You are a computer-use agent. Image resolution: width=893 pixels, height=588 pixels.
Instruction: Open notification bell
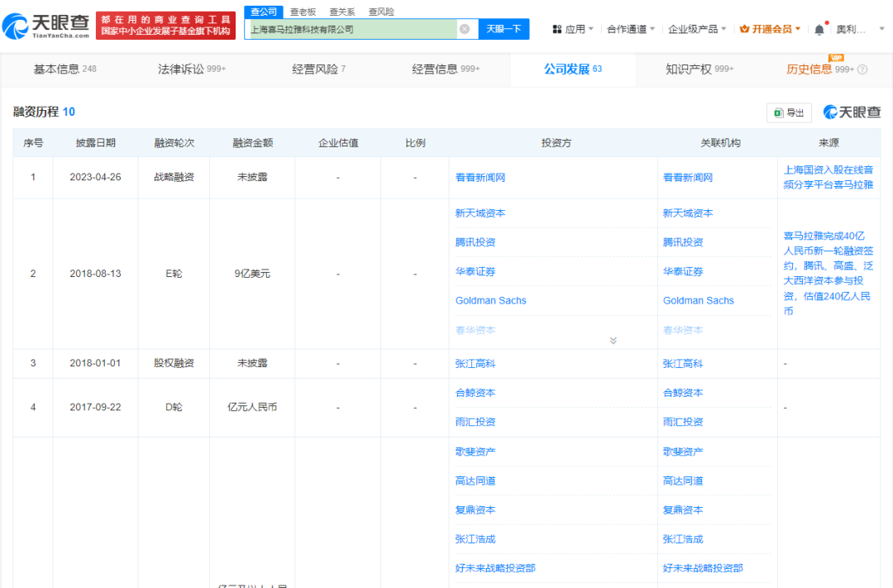pos(819,30)
